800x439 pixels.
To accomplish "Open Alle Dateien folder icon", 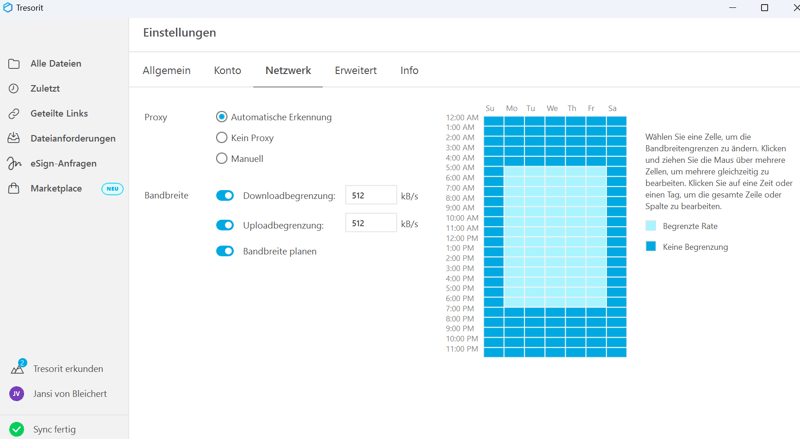I will (14, 64).
